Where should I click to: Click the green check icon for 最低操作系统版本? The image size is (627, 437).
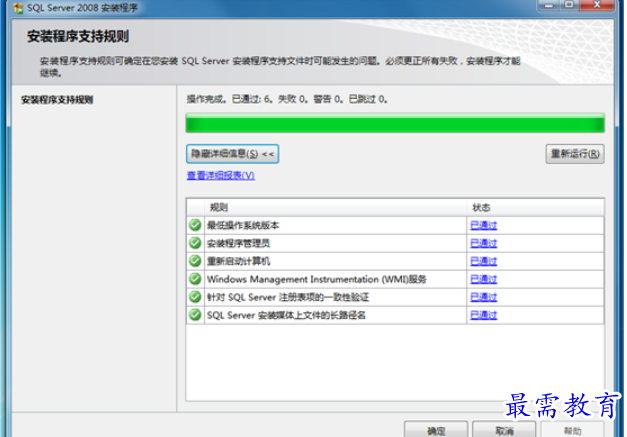(x=195, y=225)
